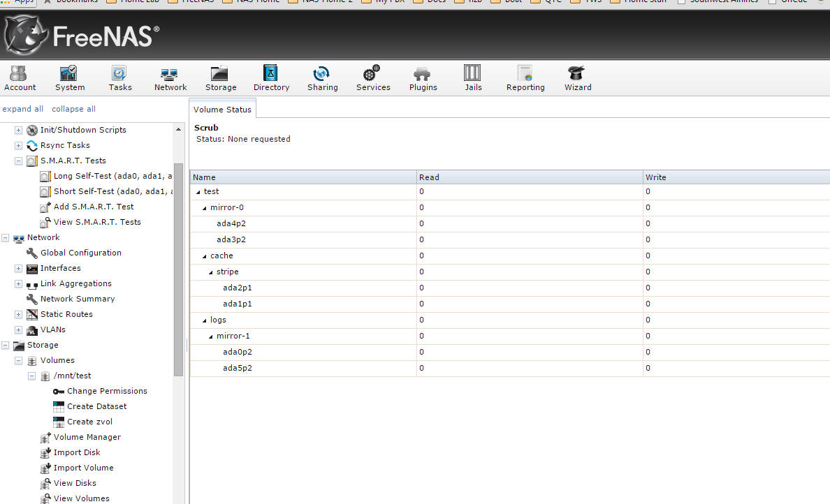This screenshot has width=830, height=504.
Task: Open the Jails toolbar icon
Action: coord(473,77)
